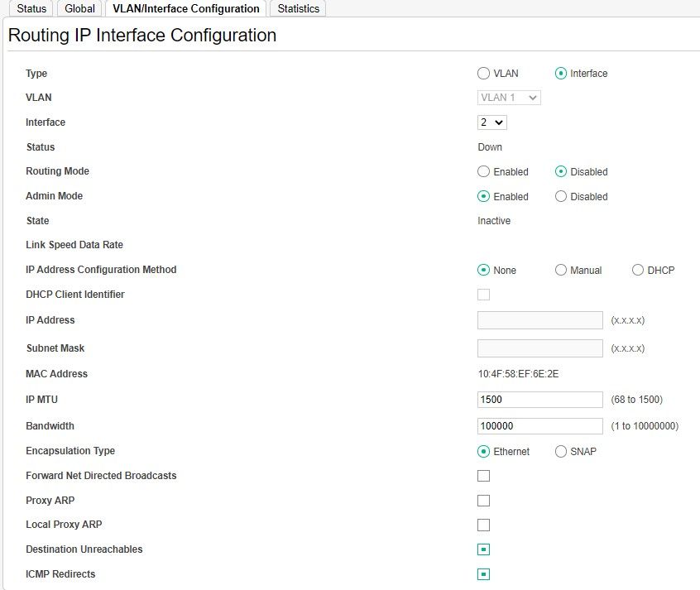The width and height of the screenshot is (700, 590).
Task: Click the Subnet Mask input field
Action: pos(540,348)
